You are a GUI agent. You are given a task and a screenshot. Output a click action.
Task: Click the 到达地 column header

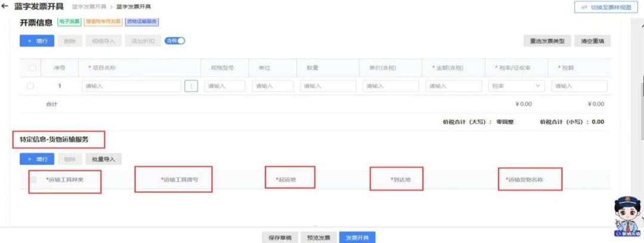coord(401,180)
